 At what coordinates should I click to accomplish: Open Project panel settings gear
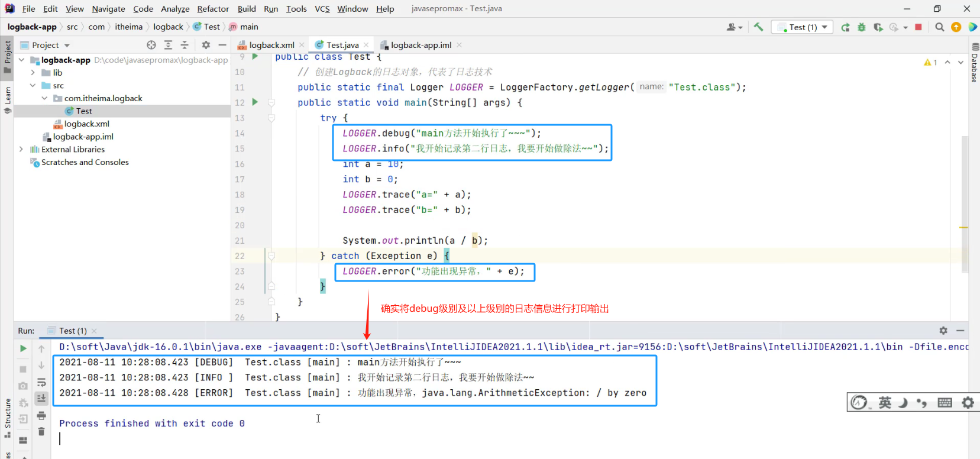pos(206,45)
